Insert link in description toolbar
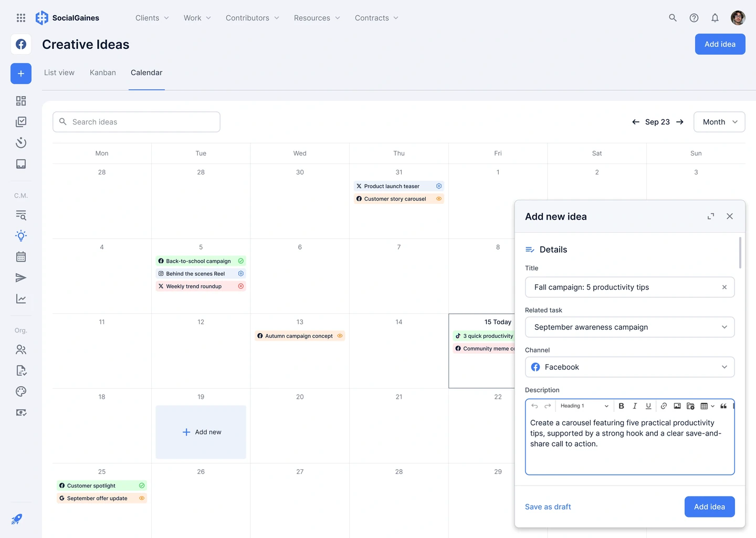This screenshot has width=756, height=538. coord(664,406)
